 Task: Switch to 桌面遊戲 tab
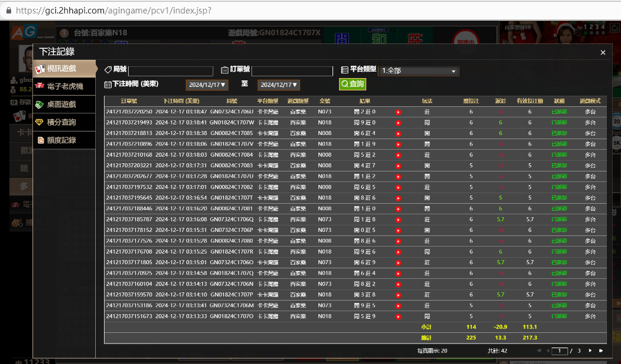[x=65, y=105]
